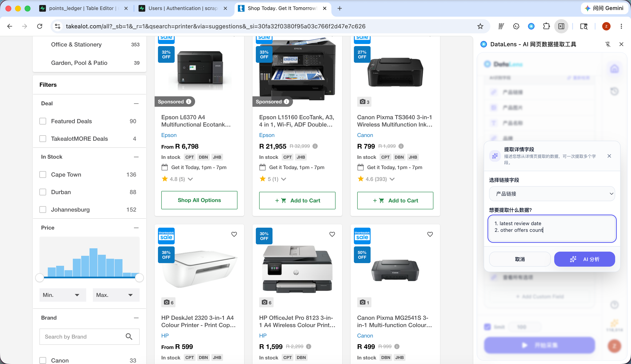
Task: Unpin the DataLens side panel
Action: point(608,44)
